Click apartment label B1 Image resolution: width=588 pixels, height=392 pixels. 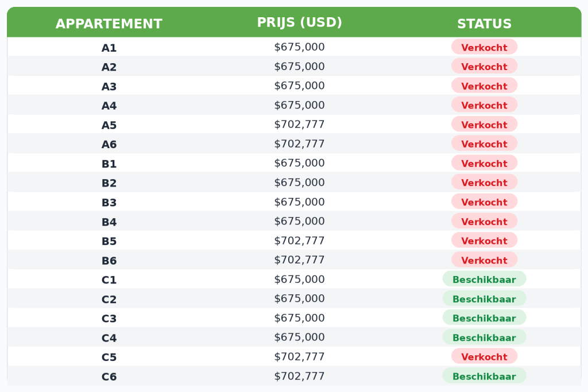coord(109,164)
